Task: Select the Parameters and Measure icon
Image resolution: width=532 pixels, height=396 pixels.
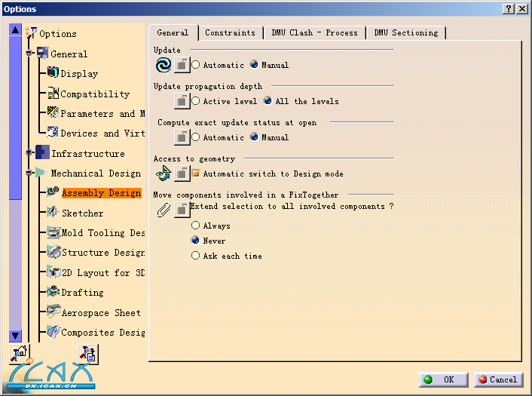Action: click(53, 112)
